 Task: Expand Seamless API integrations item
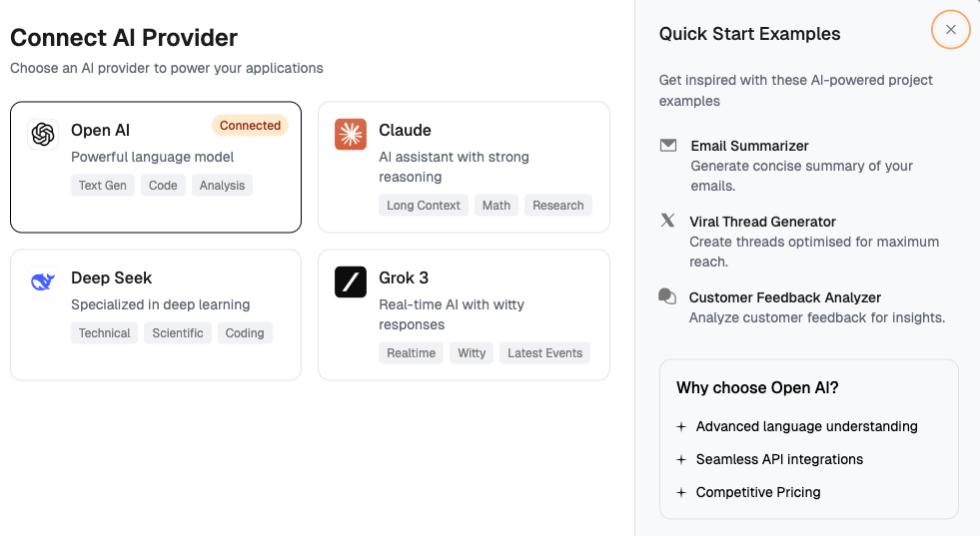[x=681, y=459]
